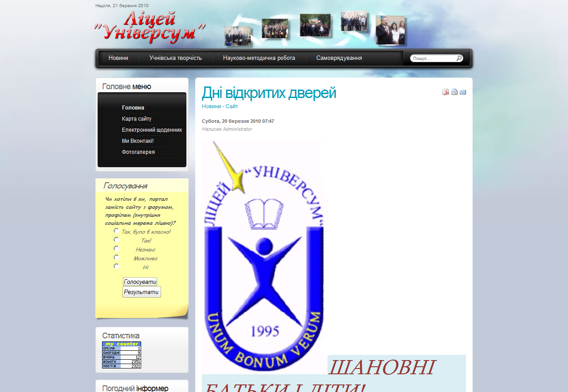Open 'Учнівська творчість' in the navigation bar
This screenshot has width=568, height=392.
[176, 58]
